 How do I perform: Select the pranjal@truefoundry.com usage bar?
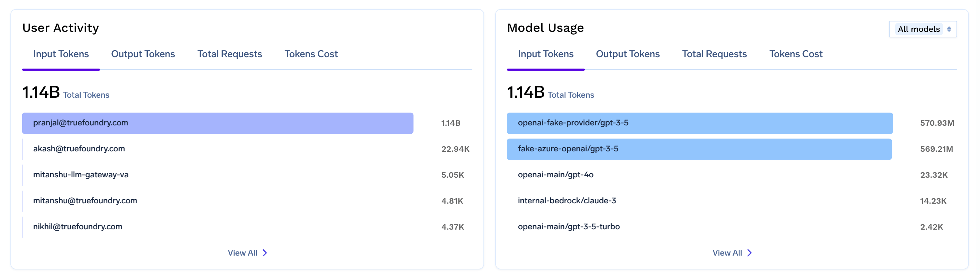(x=218, y=123)
